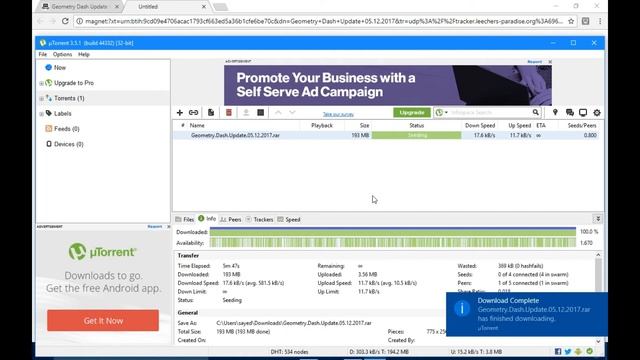Sort by Down Speed column
Image resolution: width=640 pixels, height=360 pixels.
(x=480, y=125)
